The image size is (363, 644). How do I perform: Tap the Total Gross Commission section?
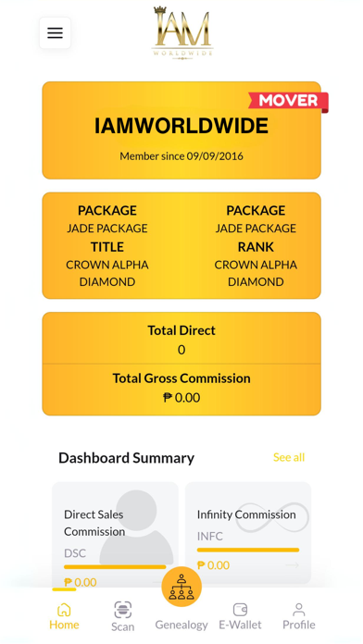(x=181, y=389)
